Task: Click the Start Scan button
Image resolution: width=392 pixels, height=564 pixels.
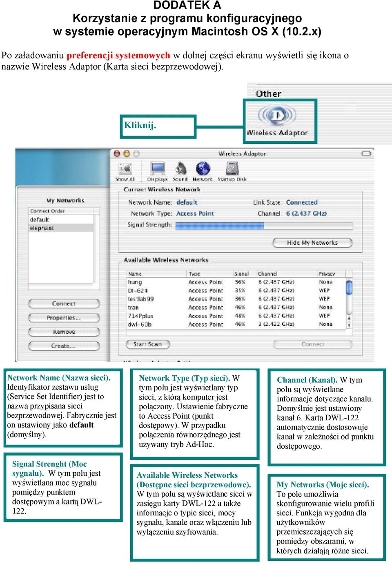Action: [x=147, y=344]
